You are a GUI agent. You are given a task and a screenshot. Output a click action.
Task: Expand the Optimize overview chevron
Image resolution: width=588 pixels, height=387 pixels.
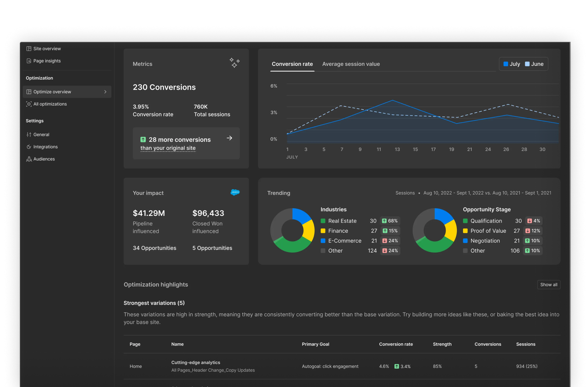105,92
